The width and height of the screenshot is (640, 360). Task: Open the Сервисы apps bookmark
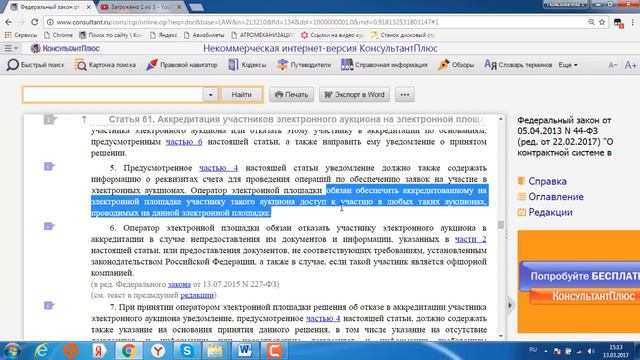[x=20, y=35]
